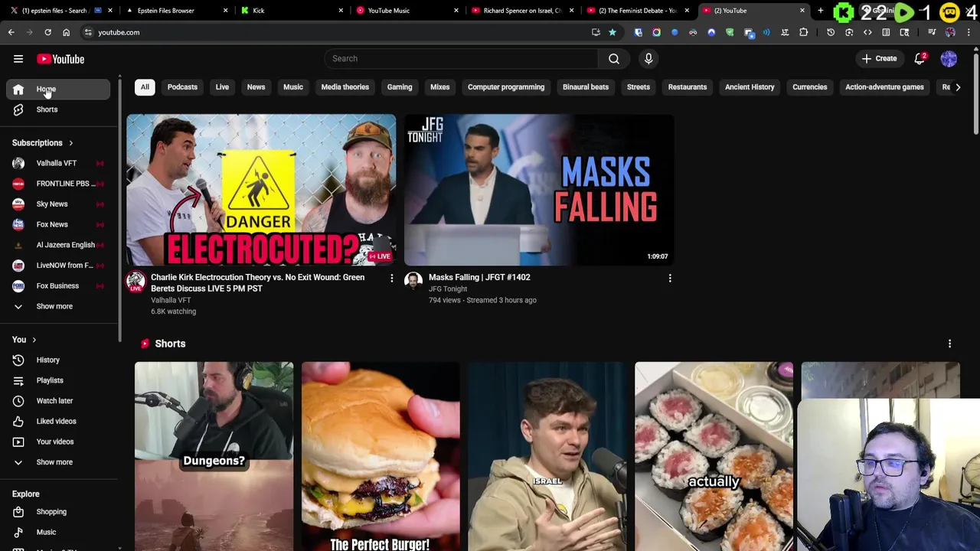980x551 pixels.
Task: Open the Sky News subscription
Action: [58, 204]
